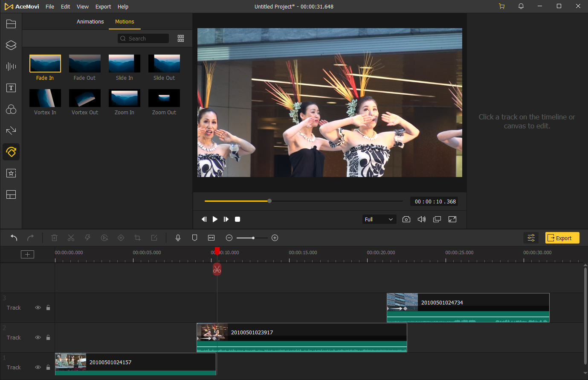This screenshot has height=380, width=588.
Task: Toggle visibility of Track 1
Action: click(38, 367)
